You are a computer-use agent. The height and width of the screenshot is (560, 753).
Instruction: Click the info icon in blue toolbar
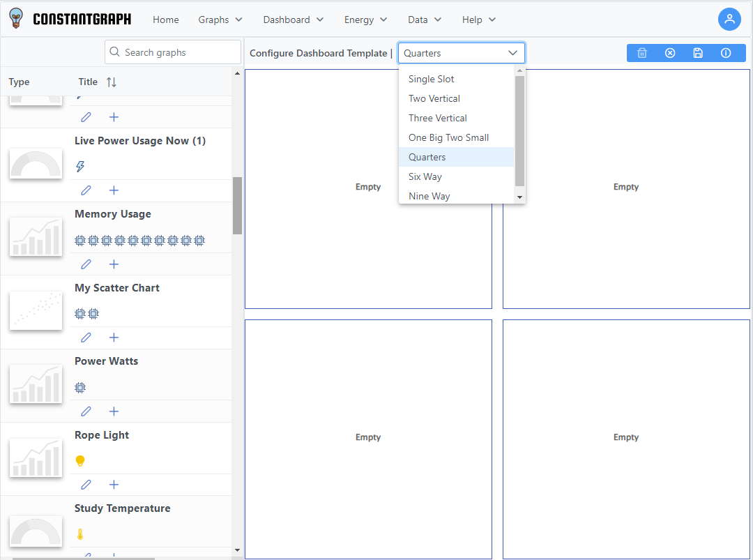tap(726, 53)
